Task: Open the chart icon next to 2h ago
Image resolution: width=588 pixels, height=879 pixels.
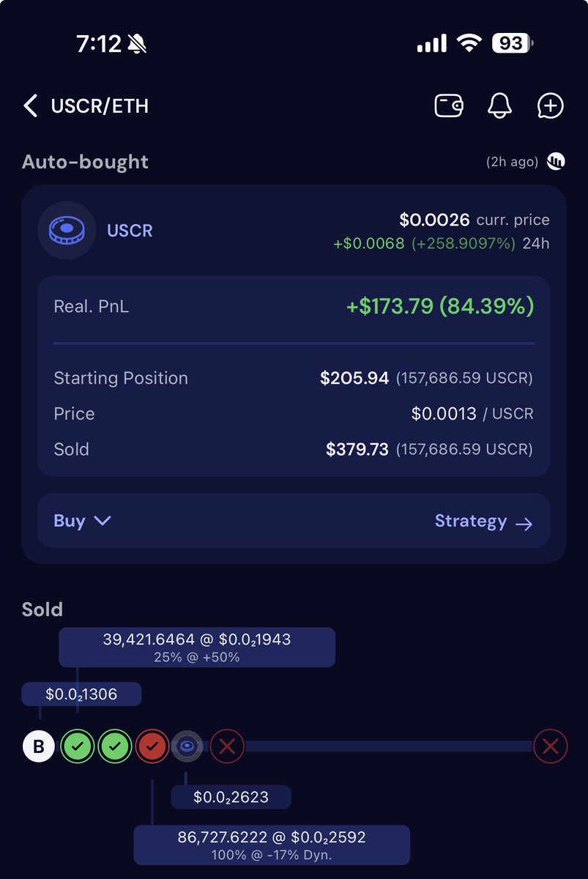Action: (x=556, y=162)
